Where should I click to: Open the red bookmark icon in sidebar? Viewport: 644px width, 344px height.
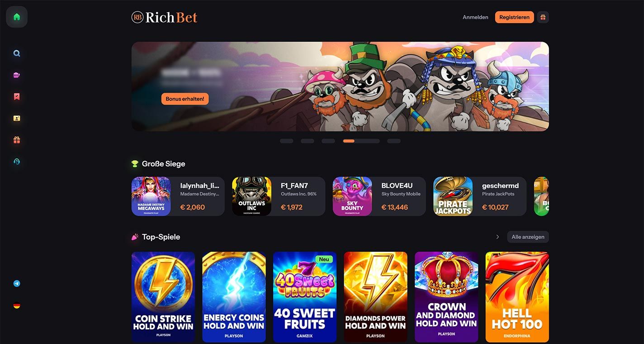17,96
